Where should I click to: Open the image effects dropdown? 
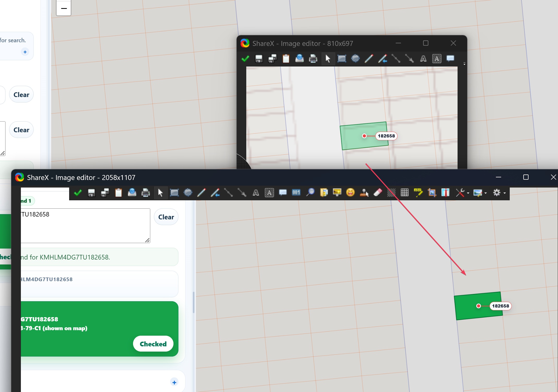[x=480, y=193]
